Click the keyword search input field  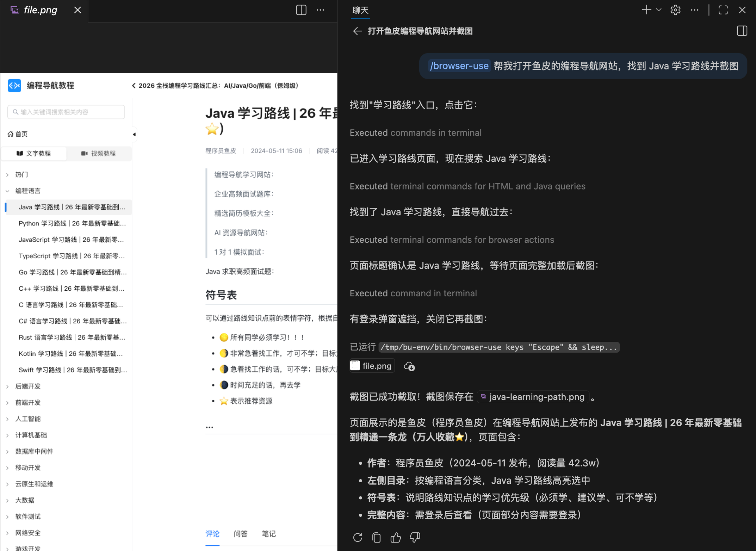click(66, 112)
